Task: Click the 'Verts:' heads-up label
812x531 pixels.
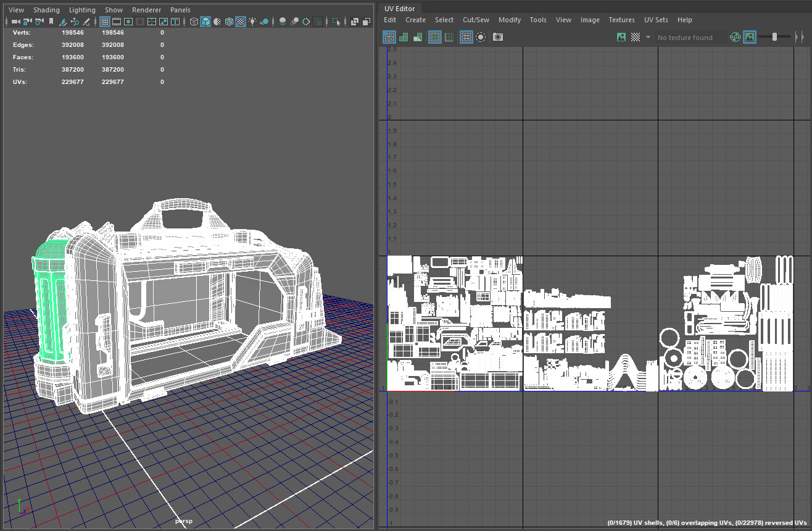Action: 22,32
